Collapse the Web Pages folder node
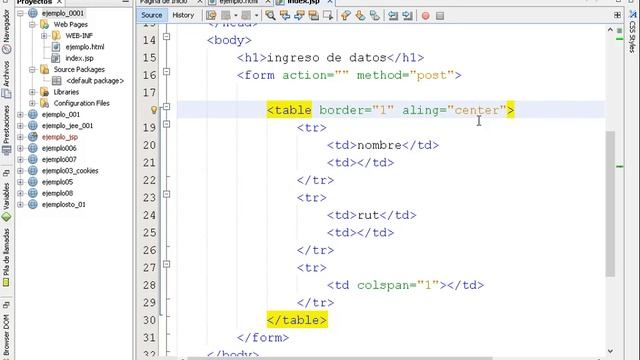640x360 pixels. tap(32, 24)
